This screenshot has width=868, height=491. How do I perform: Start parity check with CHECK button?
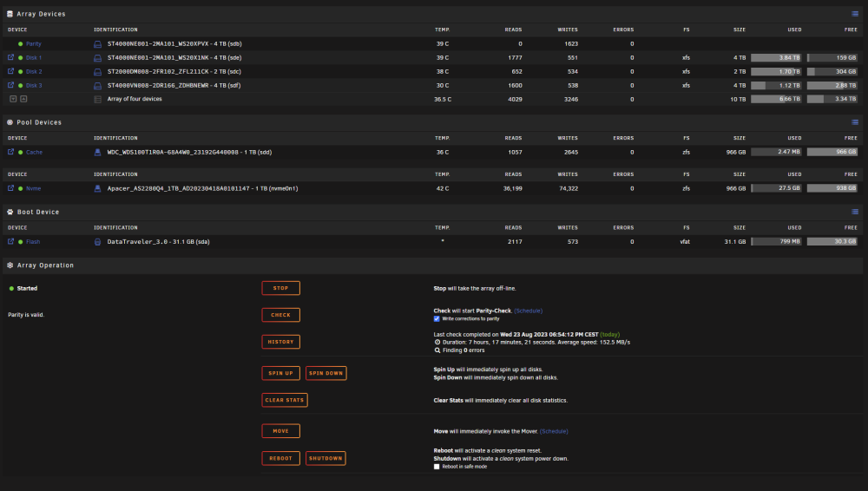pyautogui.click(x=280, y=315)
